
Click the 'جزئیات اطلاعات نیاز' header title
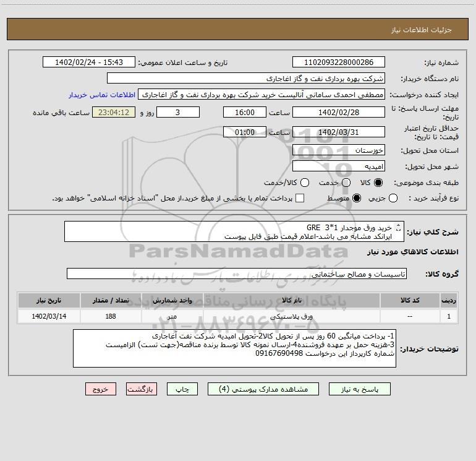click(x=421, y=30)
